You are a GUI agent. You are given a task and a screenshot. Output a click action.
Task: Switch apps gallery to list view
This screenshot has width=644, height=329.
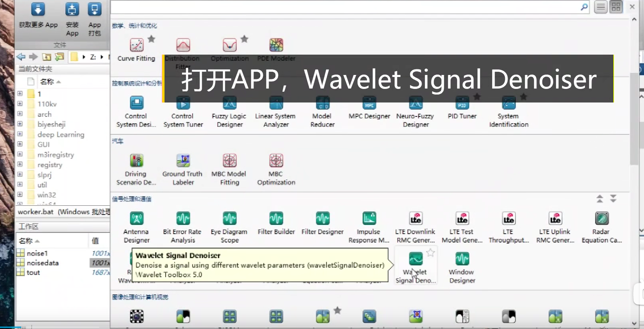(x=601, y=7)
